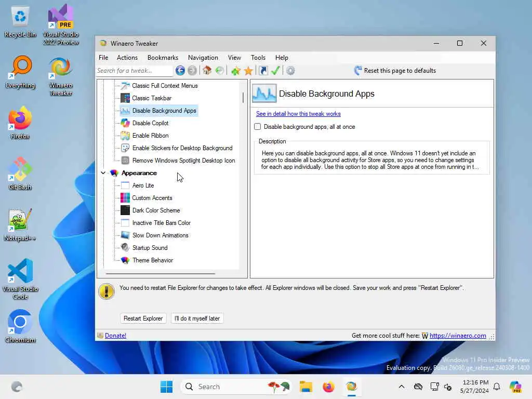Click the green checkmark toolbar icon
The image size is (532, 399).
click(275, 71)
